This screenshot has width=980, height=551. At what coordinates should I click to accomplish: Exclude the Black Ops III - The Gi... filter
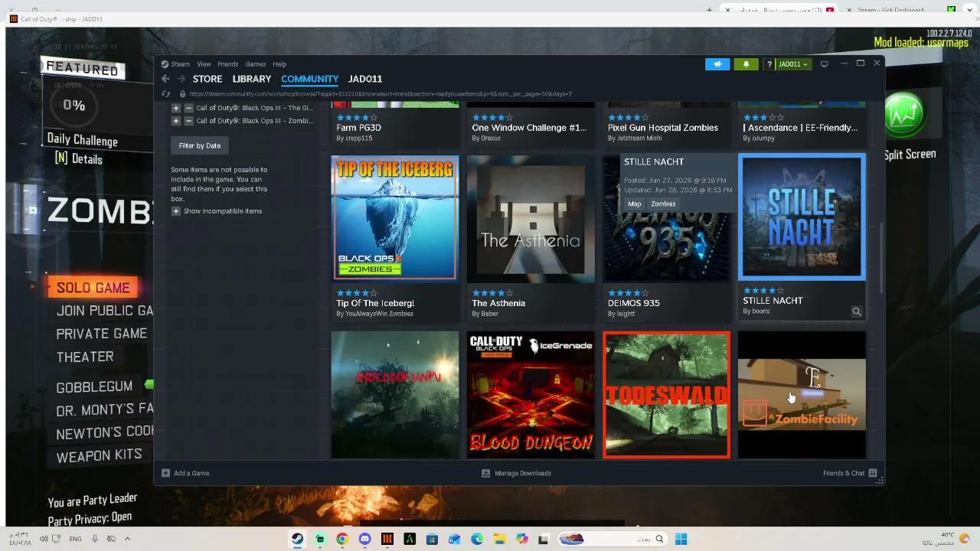tap(189, 108)
